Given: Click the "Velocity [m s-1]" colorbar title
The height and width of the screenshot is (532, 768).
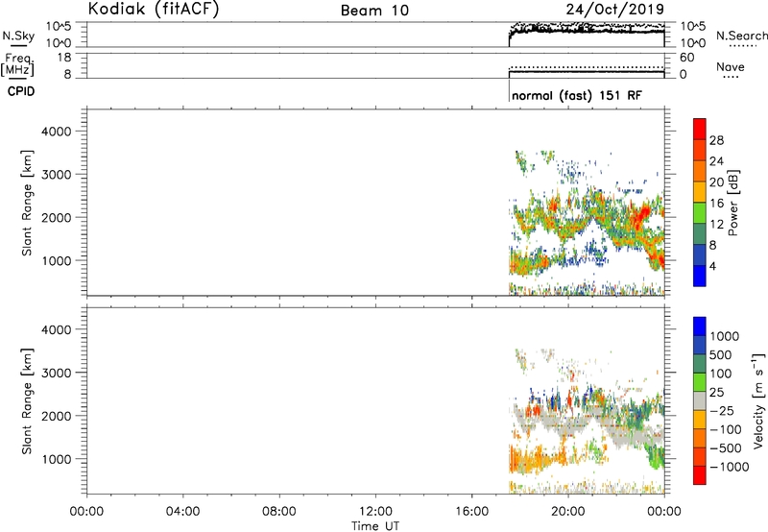Looking at the screenshot, I should pyautogui.click(x=758, y=400).
